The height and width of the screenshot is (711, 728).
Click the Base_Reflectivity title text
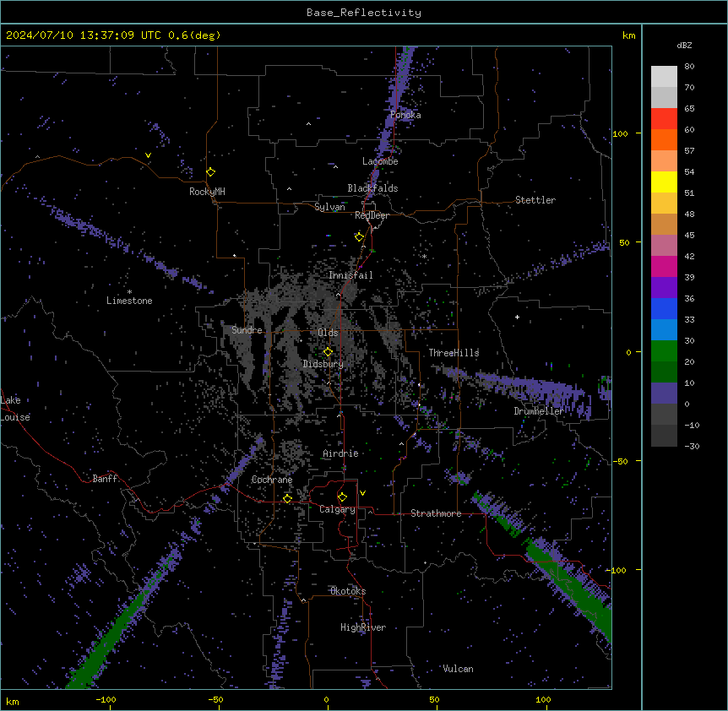pyautogui.click(x=364, y=13)
